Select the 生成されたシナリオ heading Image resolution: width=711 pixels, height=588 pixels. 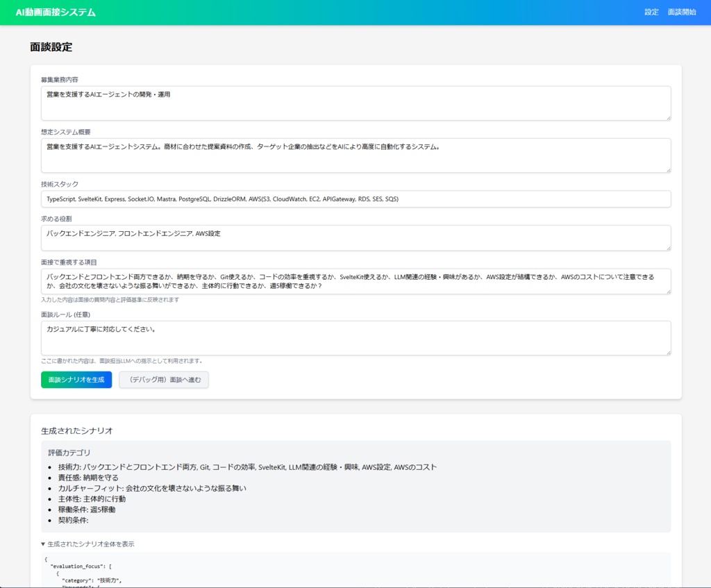point(77,430)
